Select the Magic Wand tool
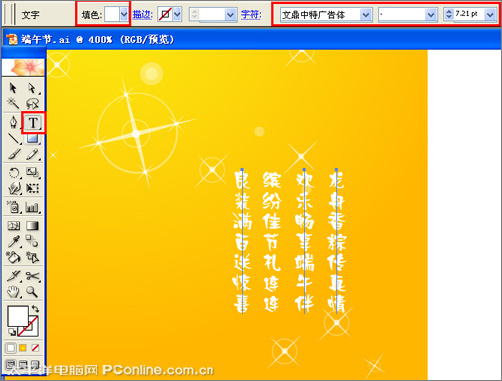Screen dimensions: 502x381 [13, 104]
